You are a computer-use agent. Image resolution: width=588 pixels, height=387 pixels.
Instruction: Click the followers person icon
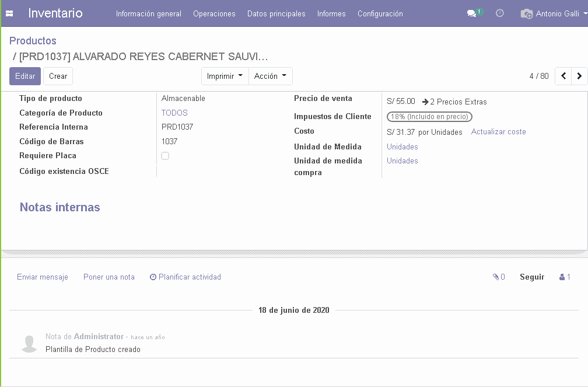click(565, 277)
